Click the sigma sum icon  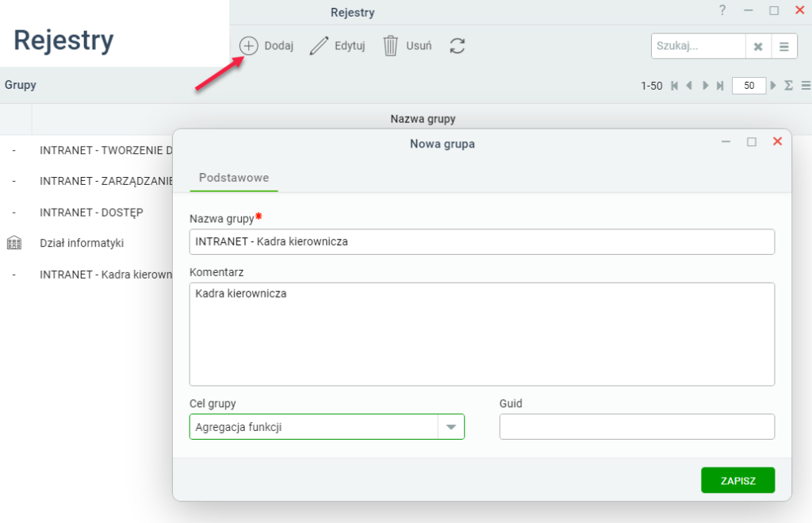coord(789,86)
